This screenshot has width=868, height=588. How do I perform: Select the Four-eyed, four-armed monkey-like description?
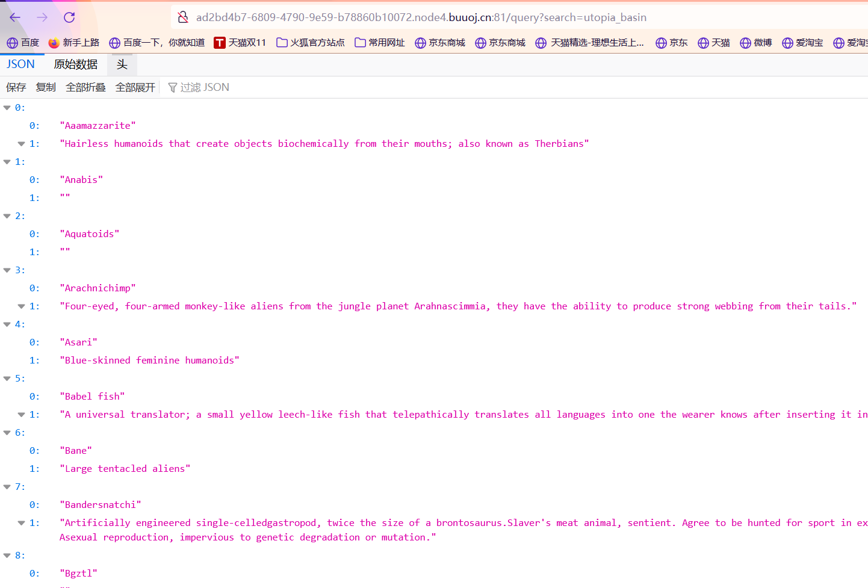pos(458,306)
